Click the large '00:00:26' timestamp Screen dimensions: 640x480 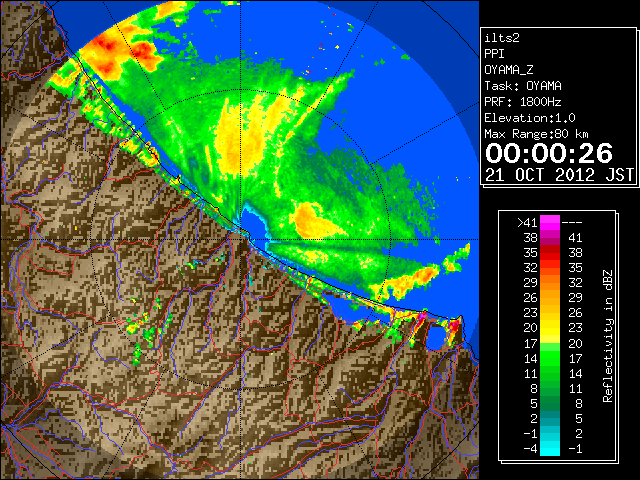[549, 153]
